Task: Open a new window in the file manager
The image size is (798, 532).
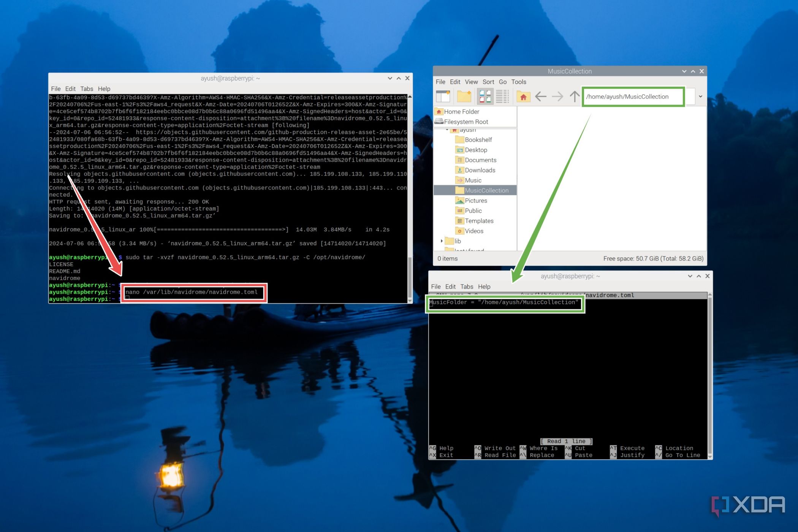Action: tap(443, 97)
